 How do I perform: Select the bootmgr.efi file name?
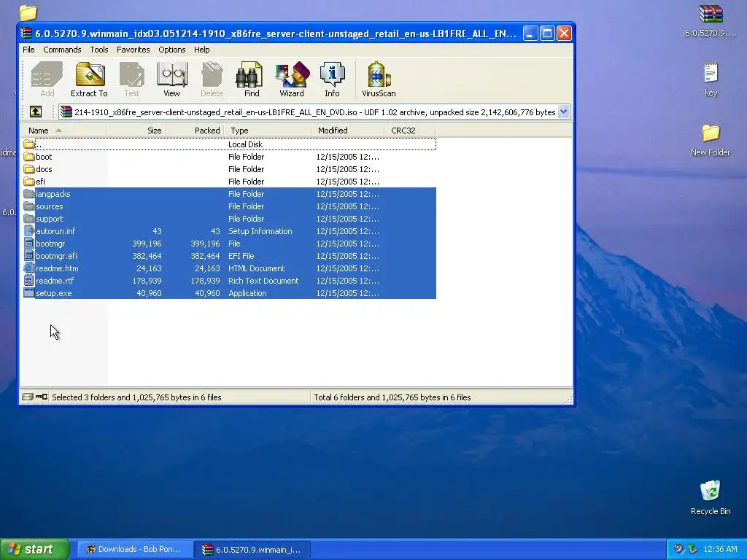[56, 256]
